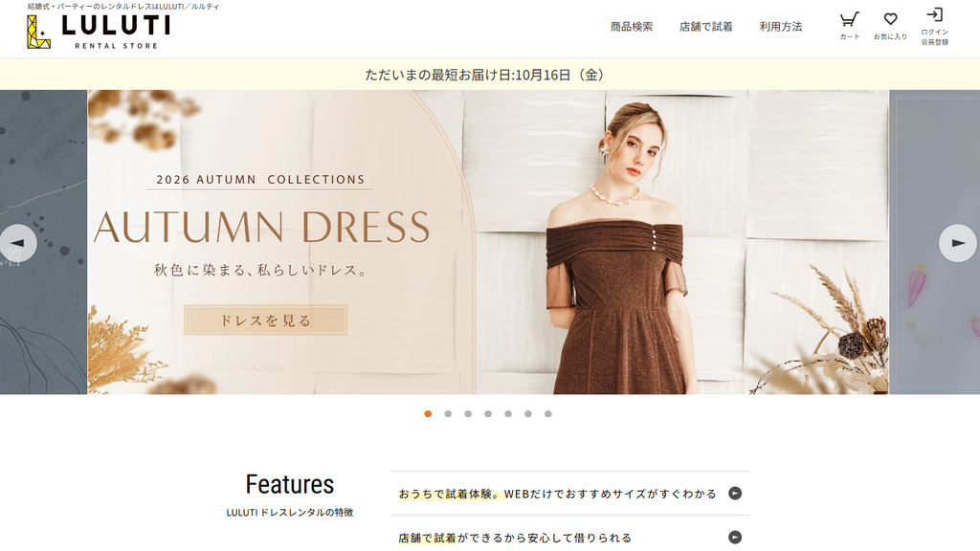Open the shopping cart (カート) icon
Image resolution: width=980 pixels, height=551 pixels.
tap(850, 26)
